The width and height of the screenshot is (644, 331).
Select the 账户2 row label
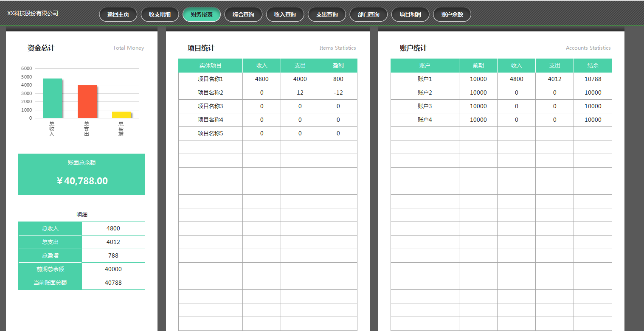pos(425,93)
